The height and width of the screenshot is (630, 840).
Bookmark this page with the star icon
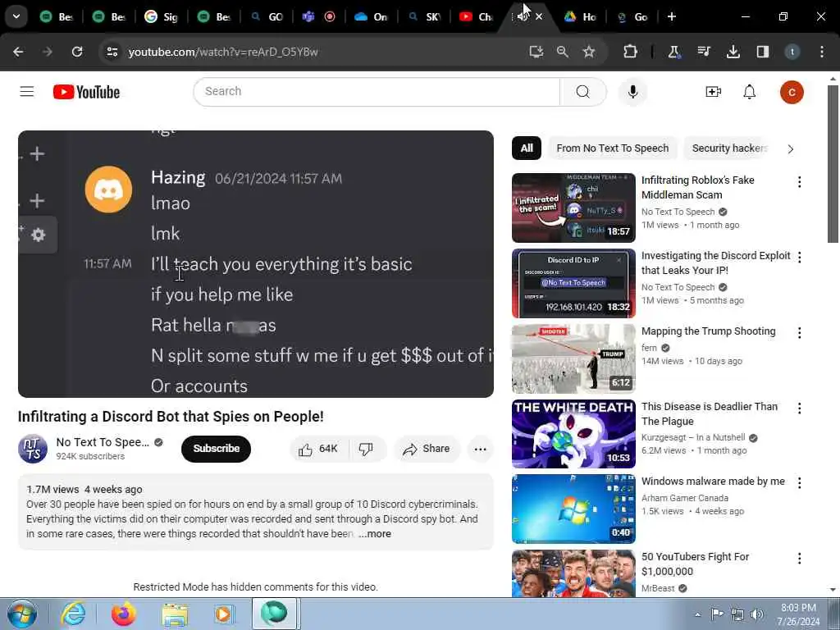(589, 52)
